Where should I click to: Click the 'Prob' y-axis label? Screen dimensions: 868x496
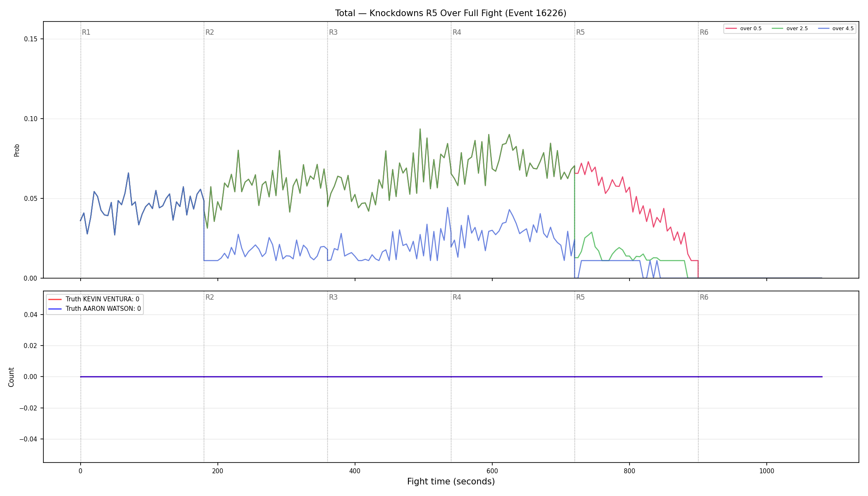pos(17,150)
